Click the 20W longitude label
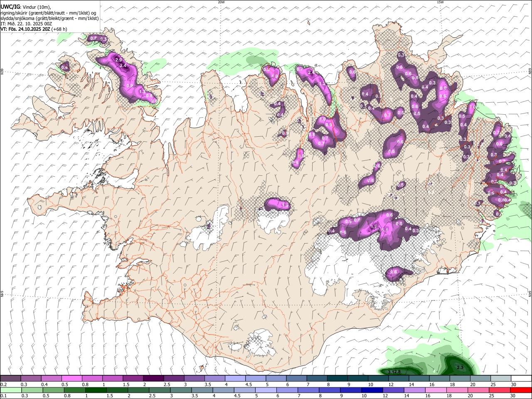This screenshot has height=399, width=532. [x=221, y=2]
